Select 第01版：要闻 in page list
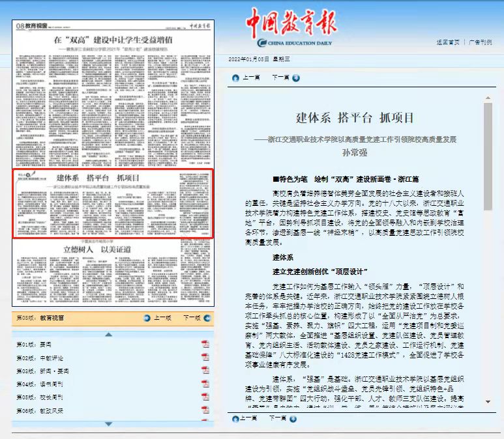504x439 pixels. coord(34,345)
